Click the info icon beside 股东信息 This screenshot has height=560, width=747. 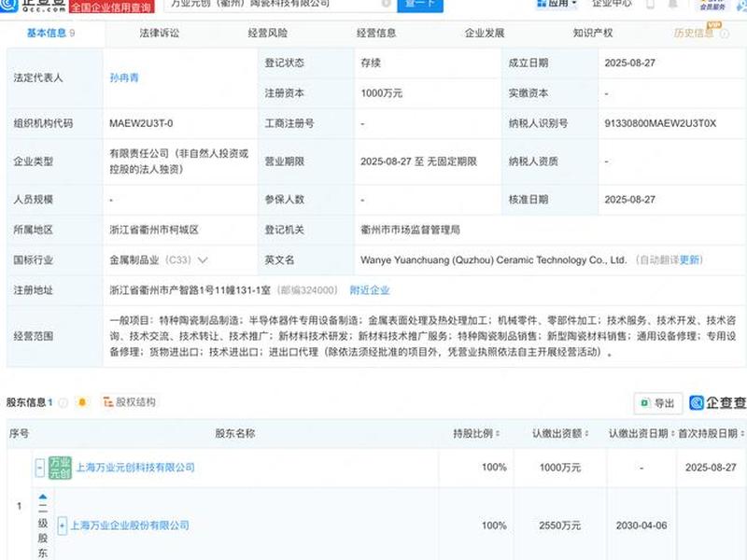(x=63, y=403)
